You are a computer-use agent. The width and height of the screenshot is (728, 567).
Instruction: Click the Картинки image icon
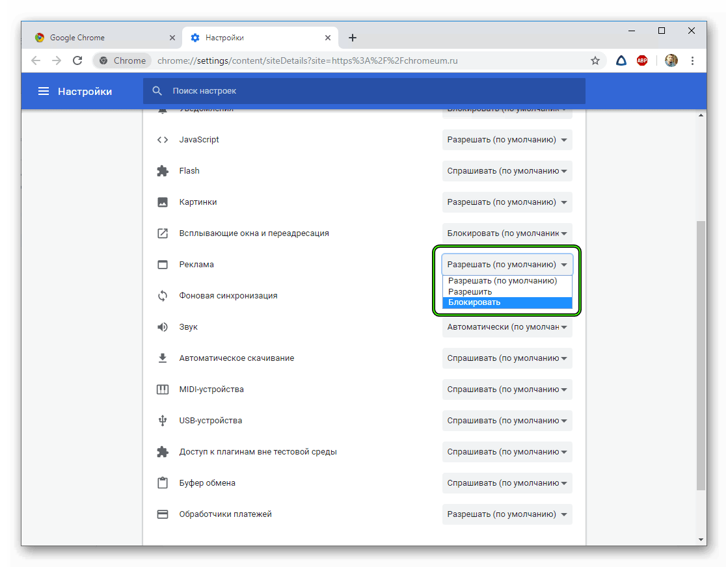[x=163, y=202]
